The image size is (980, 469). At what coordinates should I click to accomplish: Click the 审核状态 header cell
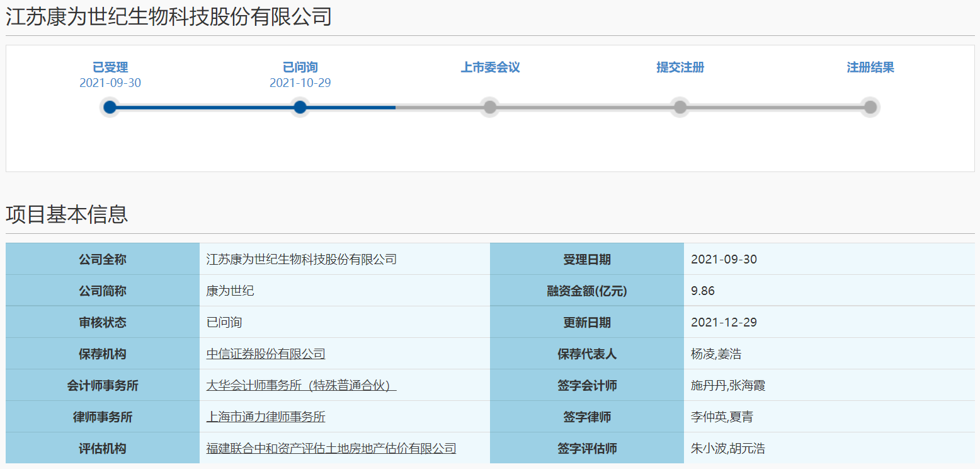click(x=103, y=322)
